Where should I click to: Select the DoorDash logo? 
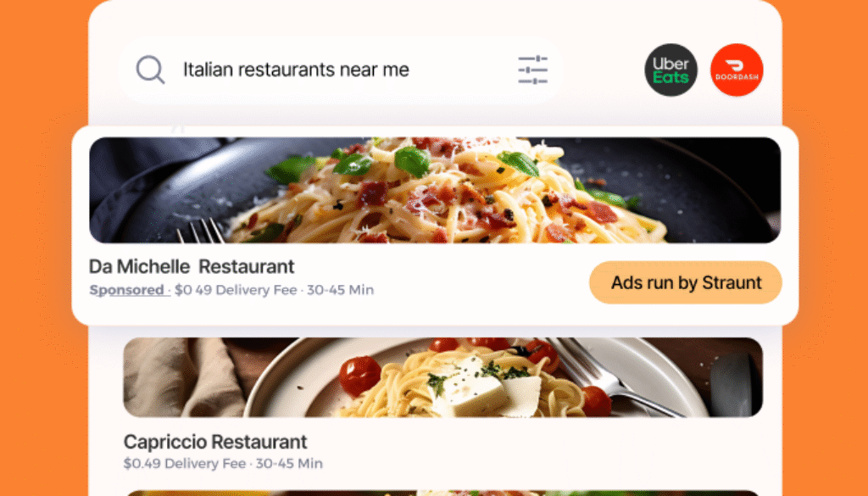coord(737,70)
